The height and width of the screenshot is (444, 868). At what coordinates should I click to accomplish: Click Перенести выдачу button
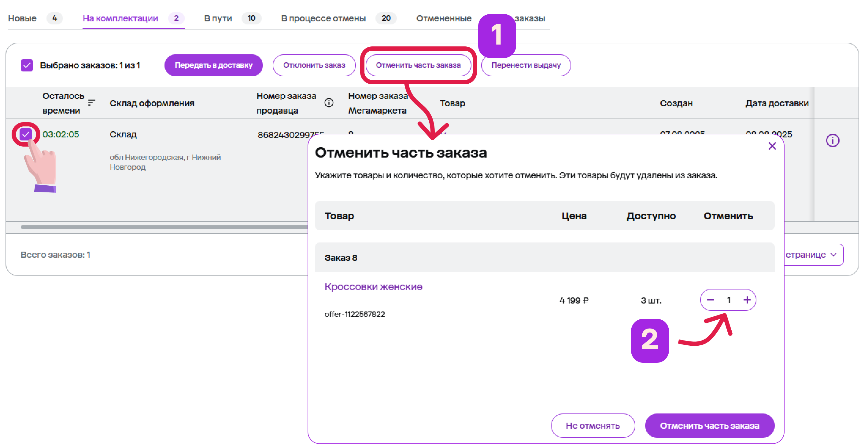pyautogui.click(x=525, y=65)
